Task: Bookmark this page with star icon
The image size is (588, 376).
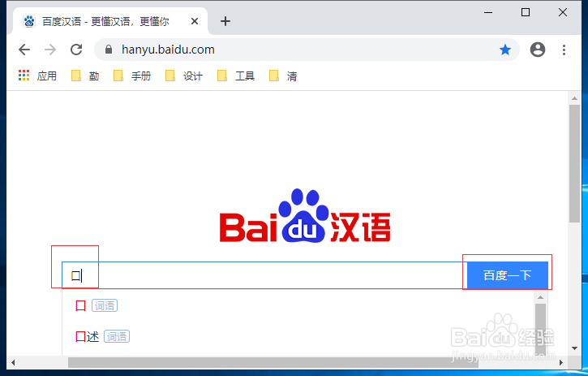Action: tap(505, 50)
